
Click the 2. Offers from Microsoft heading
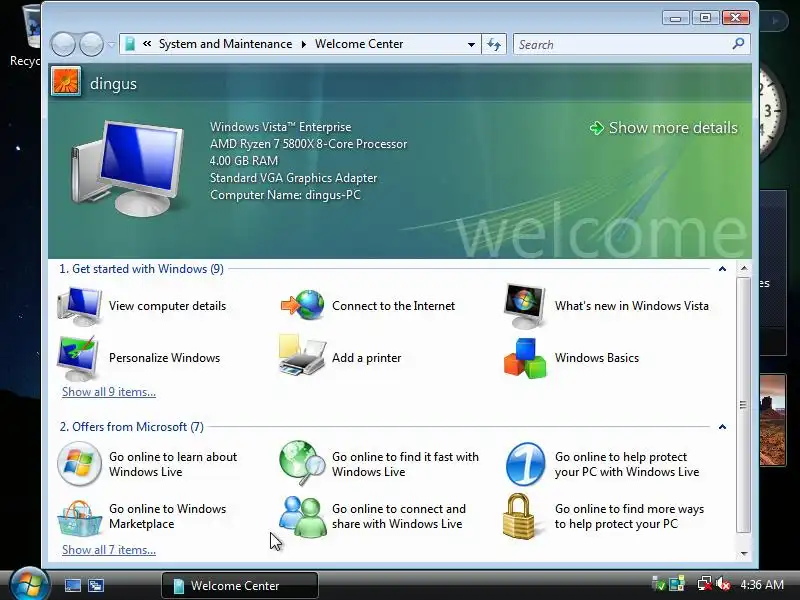tap(132, 427)
